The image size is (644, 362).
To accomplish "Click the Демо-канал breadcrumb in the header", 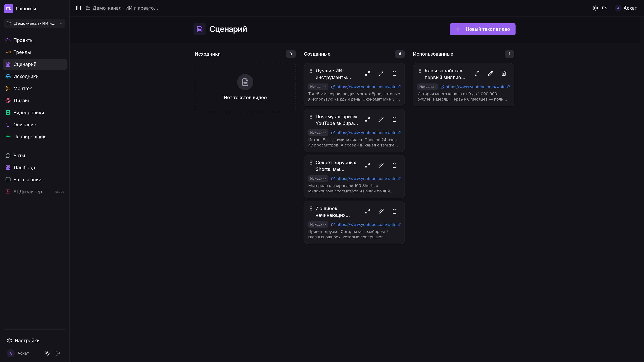I will point(122,8).
